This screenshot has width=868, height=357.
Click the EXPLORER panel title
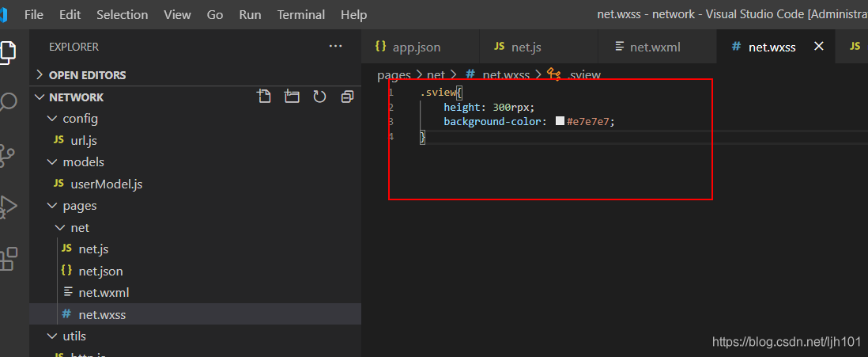(x=74, y=47)
